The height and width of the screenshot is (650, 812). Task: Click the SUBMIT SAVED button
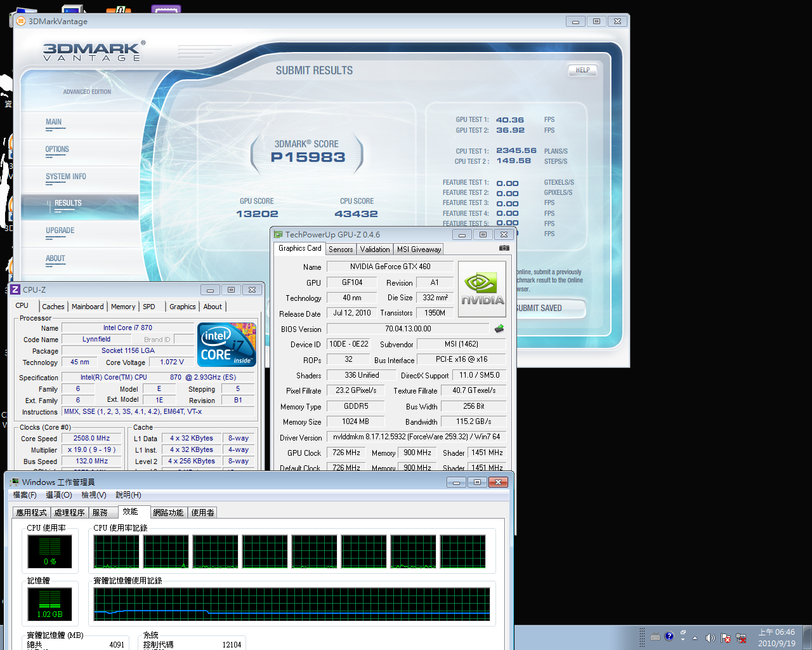(539, 308)
